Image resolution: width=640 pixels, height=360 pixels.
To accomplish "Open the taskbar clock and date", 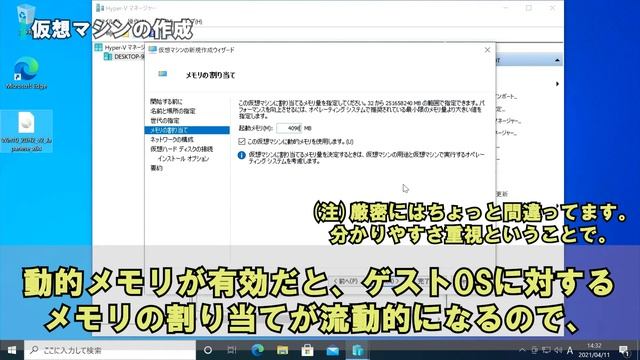I will point(594,350).
